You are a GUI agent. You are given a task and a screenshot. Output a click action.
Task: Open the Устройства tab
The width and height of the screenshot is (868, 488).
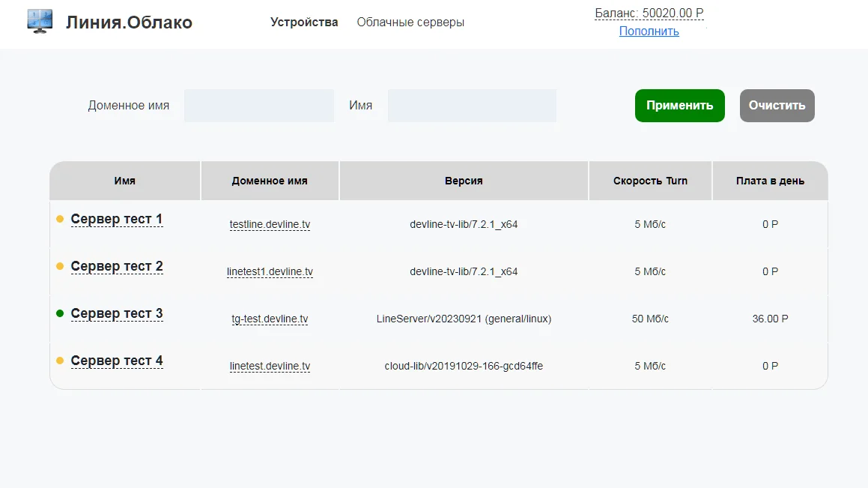(304, 22)
